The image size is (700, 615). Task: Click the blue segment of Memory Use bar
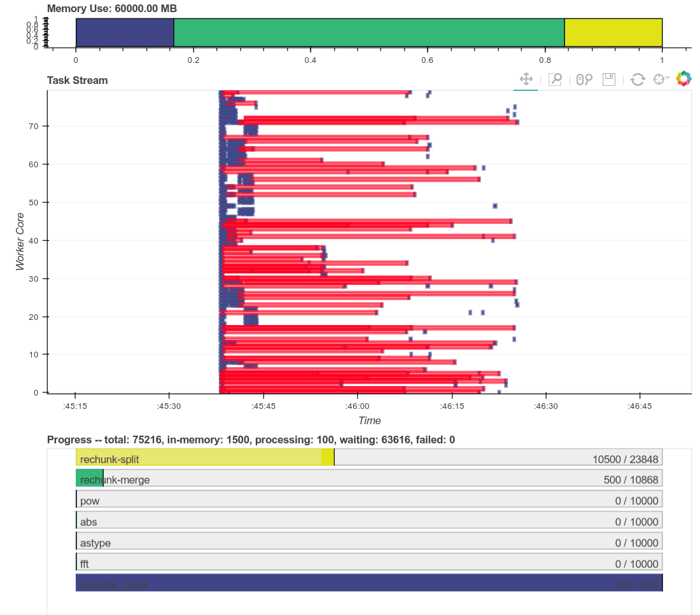point(125,32)
